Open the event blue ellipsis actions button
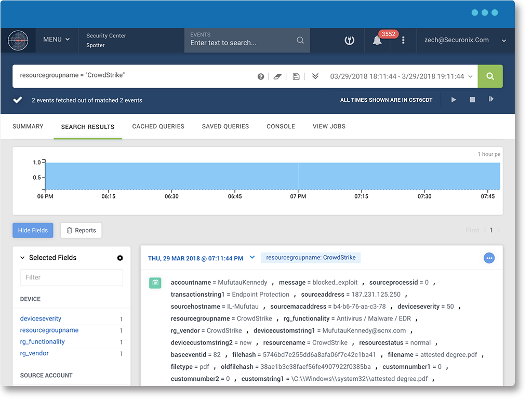Image resolution: width=532 pixels, height=399 pixels. click(x=489, y=258)
